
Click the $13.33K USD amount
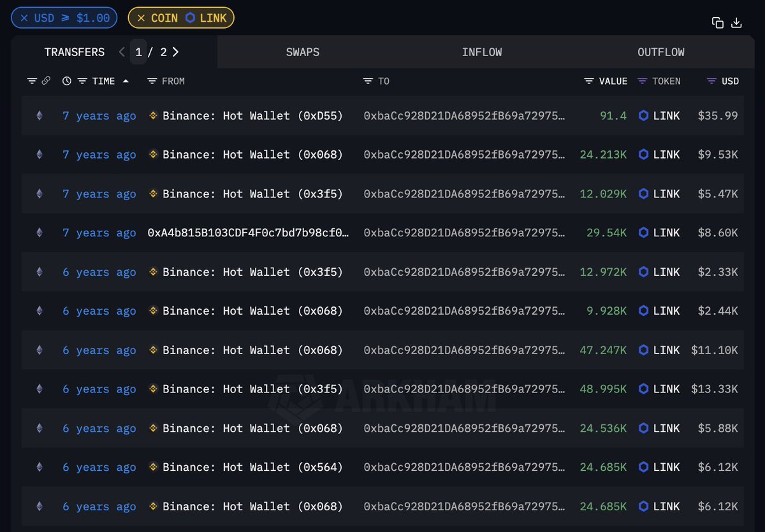715,389
